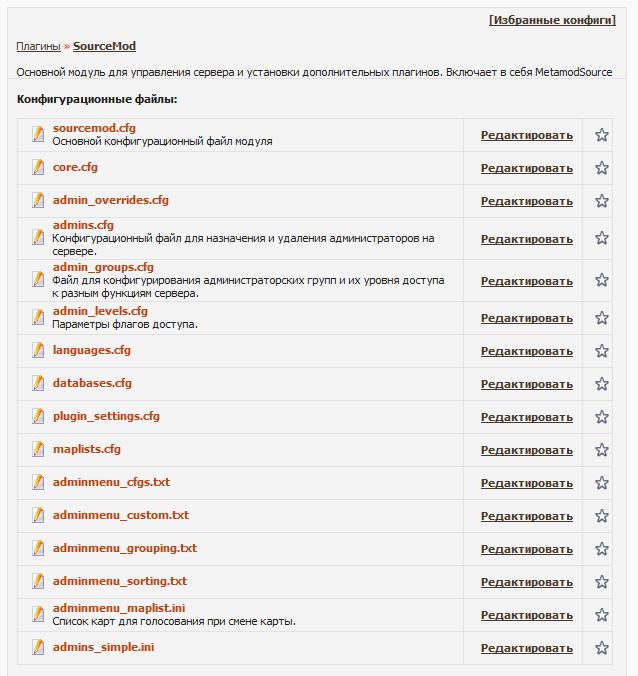Mark plugin_settings.cfg with the favorite star
Image resolution: width=638 pixels, height=676 pixels.
click(601, 417)
